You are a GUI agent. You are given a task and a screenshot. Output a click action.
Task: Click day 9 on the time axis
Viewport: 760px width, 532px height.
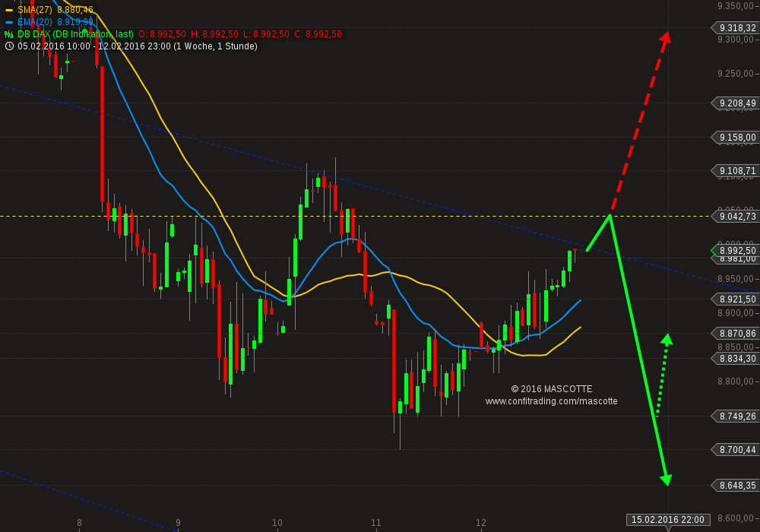[178, 522]
